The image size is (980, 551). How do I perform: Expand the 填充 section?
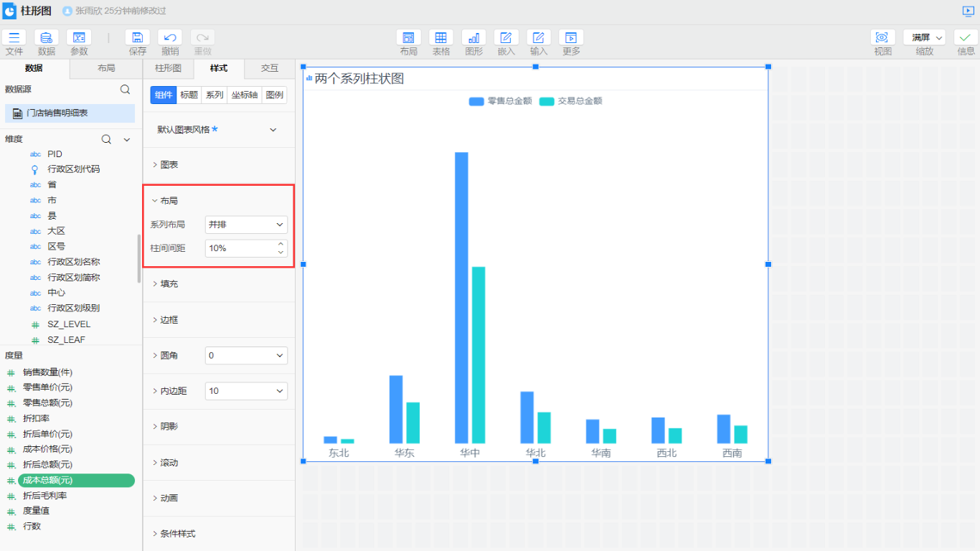[169, 284]
